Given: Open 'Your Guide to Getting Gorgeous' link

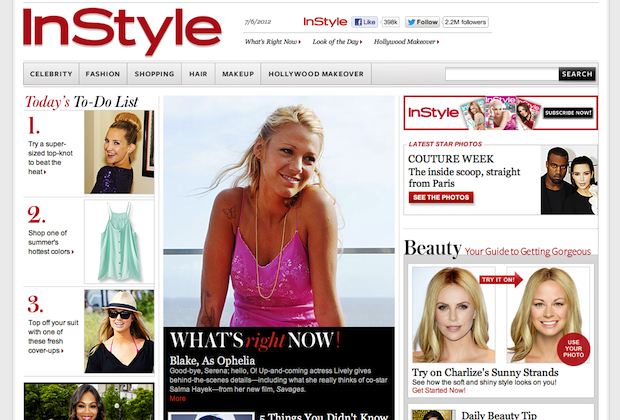Looking at the screenshot, I should coord(527,252).
